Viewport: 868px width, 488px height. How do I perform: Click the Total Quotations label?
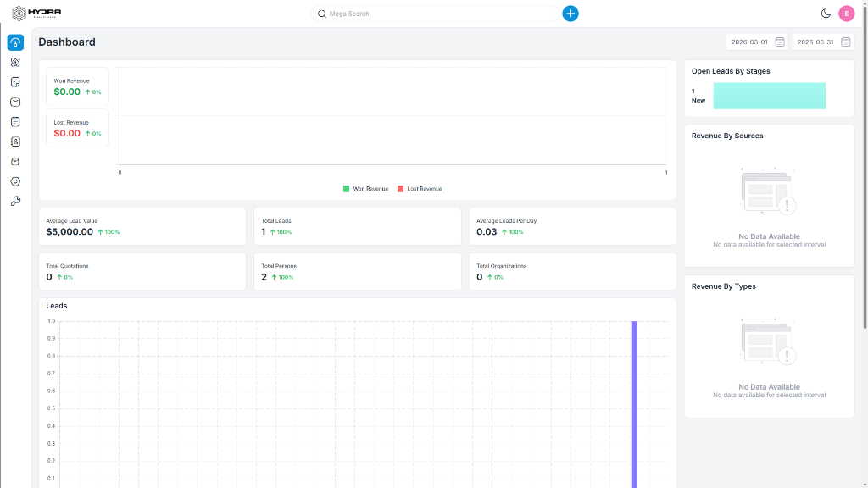pyautogui.click(x=68, y=266)
